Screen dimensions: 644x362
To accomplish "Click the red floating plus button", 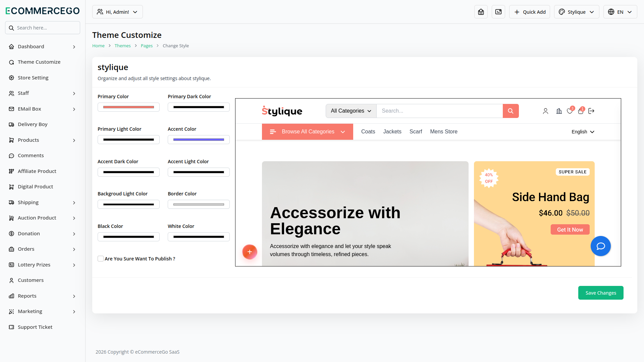I will [x=250, y=252].
